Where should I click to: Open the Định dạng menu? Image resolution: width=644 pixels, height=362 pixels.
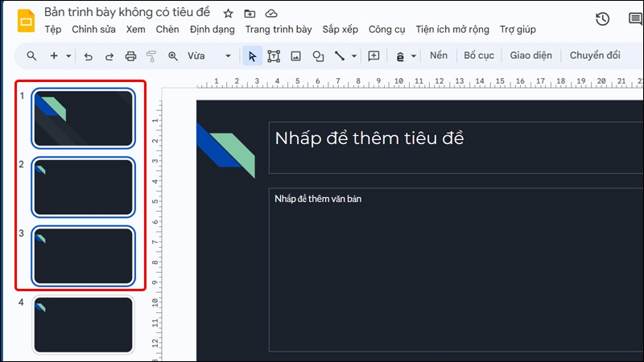click(212, 30)
